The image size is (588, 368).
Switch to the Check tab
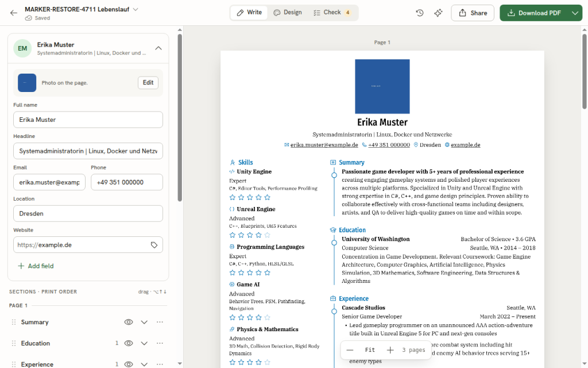[332, 13]
